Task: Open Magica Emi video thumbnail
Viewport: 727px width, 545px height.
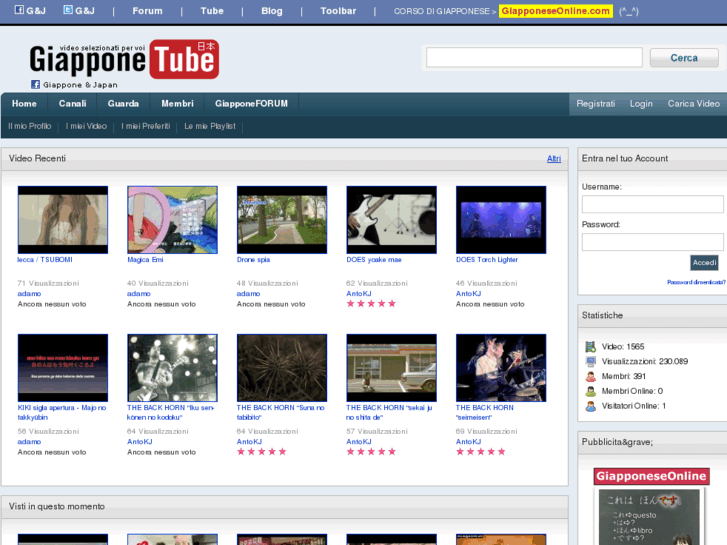Action: (172, 220)
